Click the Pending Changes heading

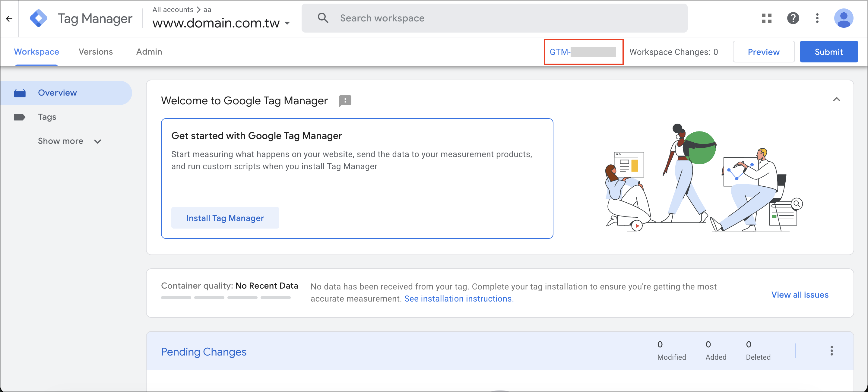pyautogui.click(x=204, y=352)
